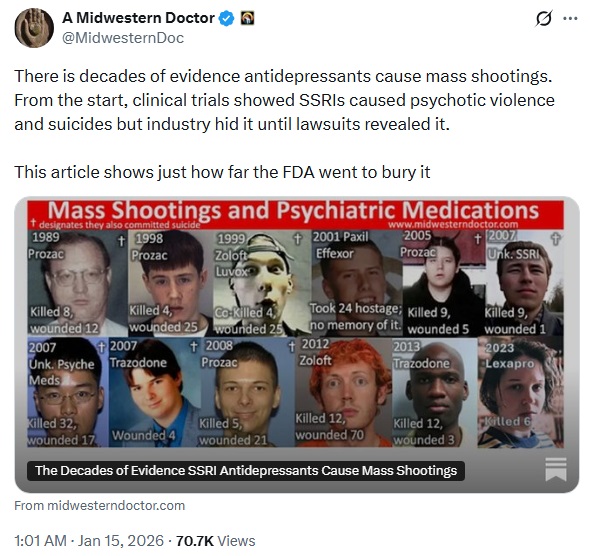Click the red 'Mass Shootings and Psychiatric Medications' banner
The width and height of the screenshot is (594, 556).
[295, 214]
